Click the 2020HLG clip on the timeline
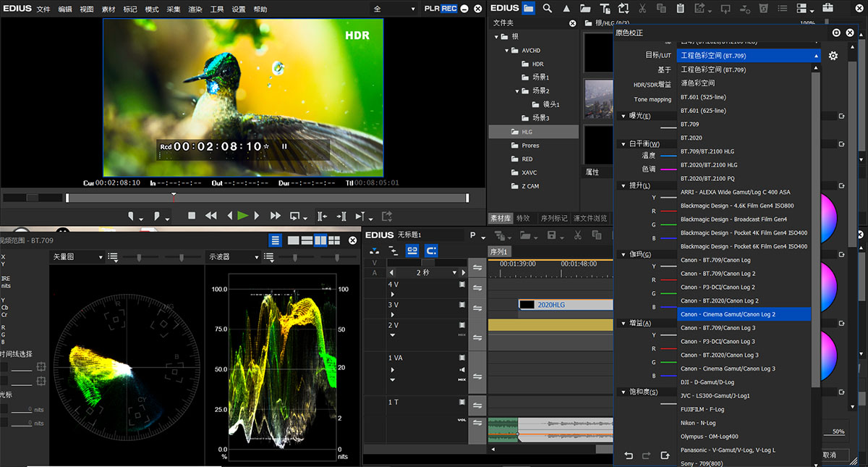Screen dimensions: 868x467 click(x=564, y=305)
